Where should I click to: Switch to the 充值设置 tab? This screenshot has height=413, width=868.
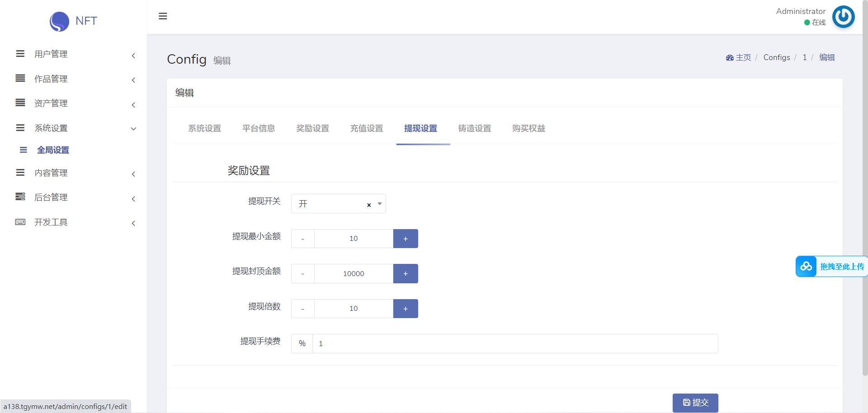(x=366, y=128)
